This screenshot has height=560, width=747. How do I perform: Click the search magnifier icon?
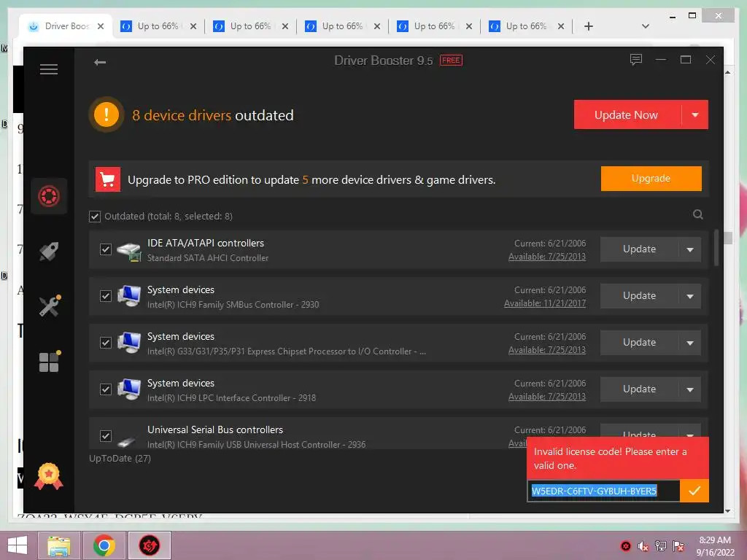pos(698,214)
